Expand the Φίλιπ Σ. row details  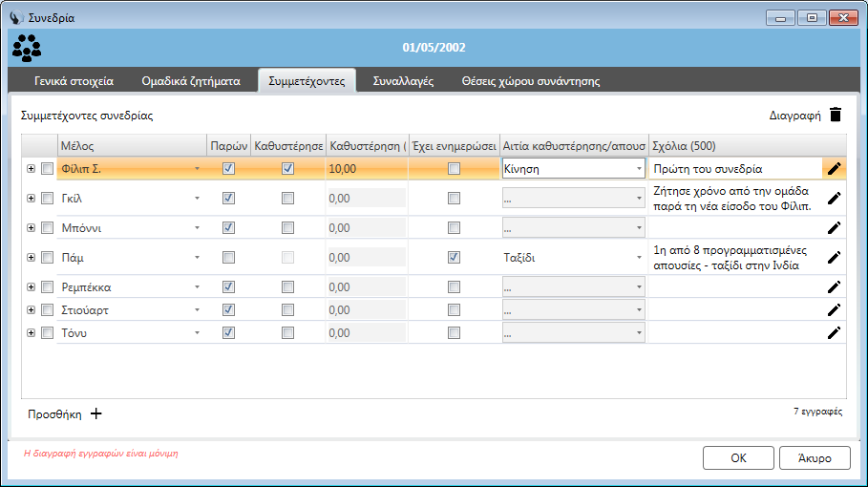pyautogui.click(x=31, y=169)
